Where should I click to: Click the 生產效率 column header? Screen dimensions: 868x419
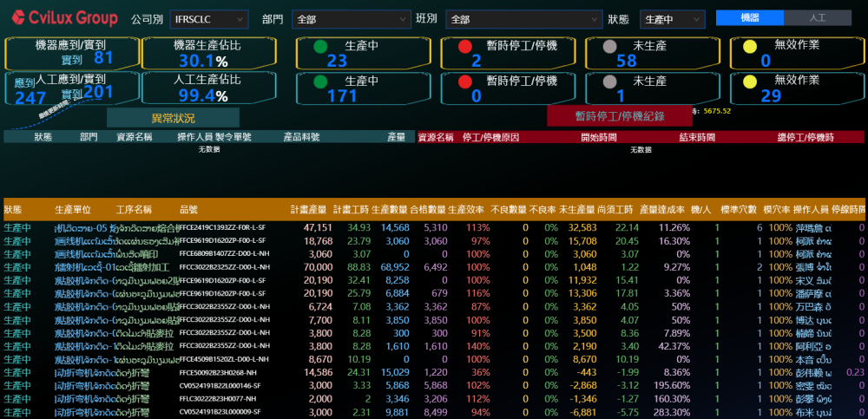click(x=466, y=210)
